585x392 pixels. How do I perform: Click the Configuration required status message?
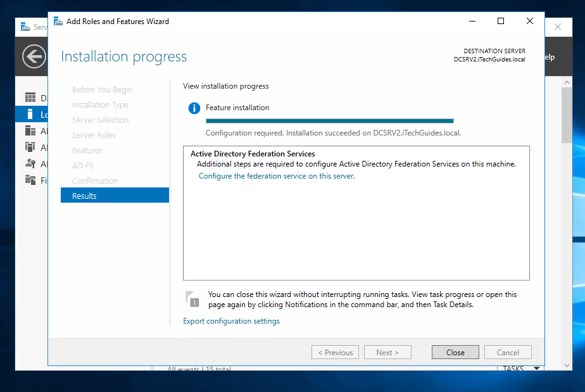point(333,133)
